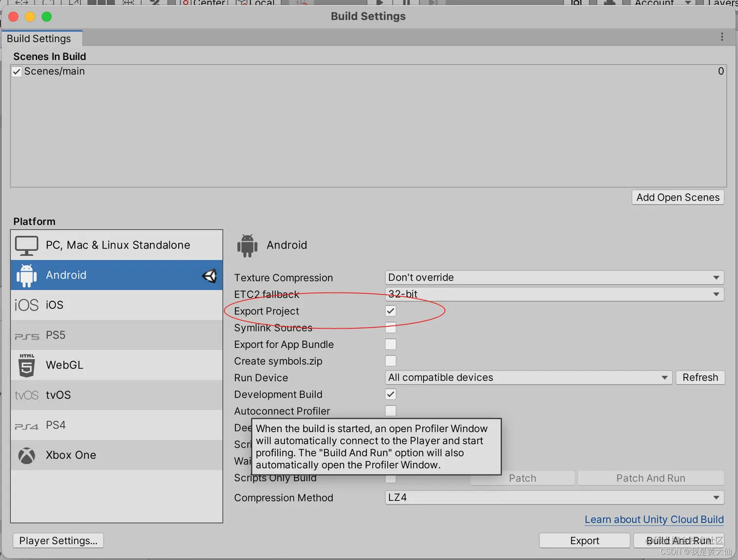The width and height of the screenshot is (738, 560).
Task: Select the WebGL platform row
Action: (x=117, y=365)
